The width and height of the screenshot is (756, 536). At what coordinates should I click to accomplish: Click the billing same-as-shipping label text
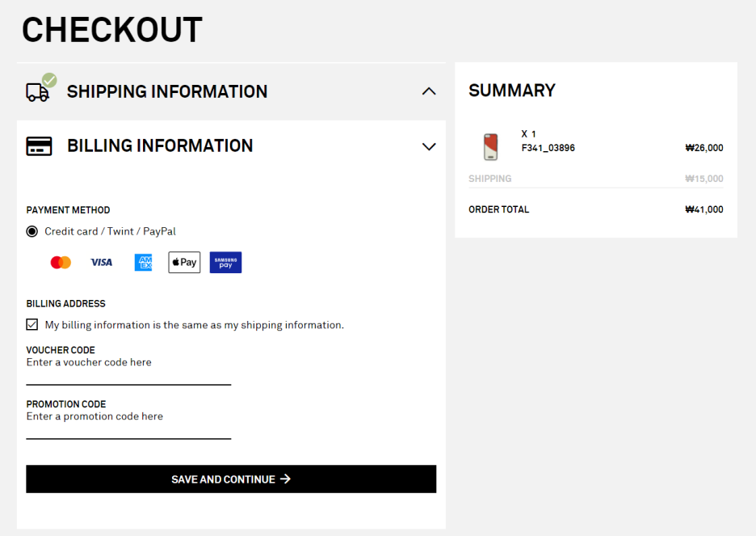[x=194, y=325]
